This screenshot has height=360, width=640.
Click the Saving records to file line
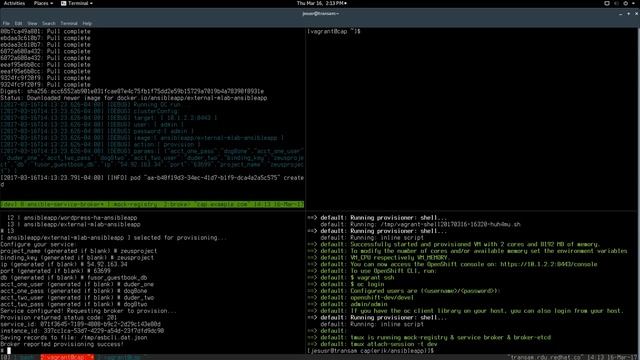[x=74, y=338]
